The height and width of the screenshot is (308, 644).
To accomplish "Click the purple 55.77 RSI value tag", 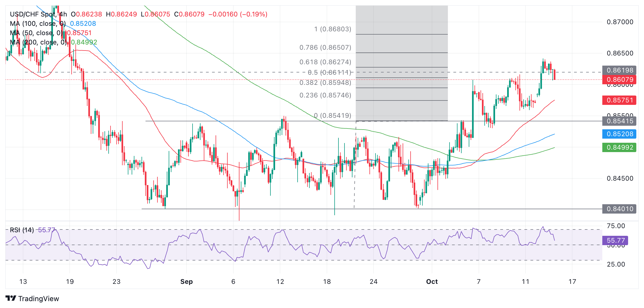I will pos(615,240).
